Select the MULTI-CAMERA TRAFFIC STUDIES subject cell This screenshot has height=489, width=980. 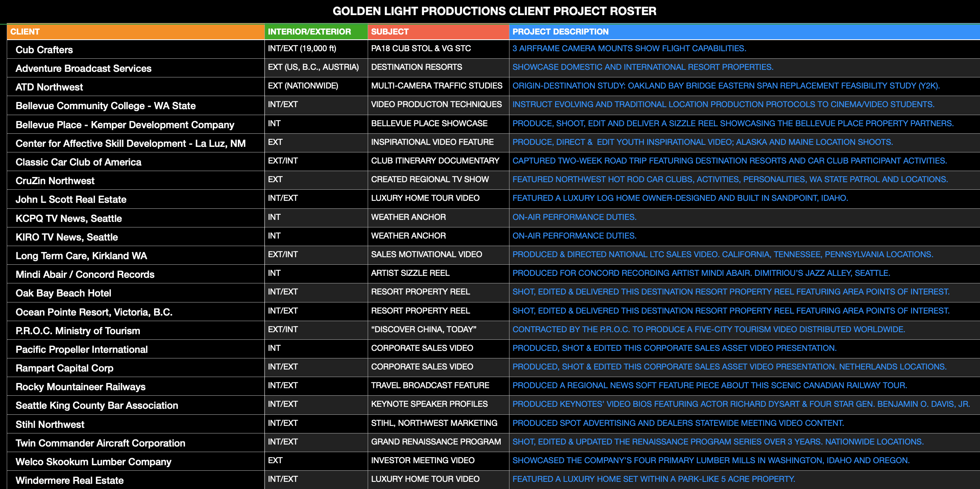(x=436, y=86)
